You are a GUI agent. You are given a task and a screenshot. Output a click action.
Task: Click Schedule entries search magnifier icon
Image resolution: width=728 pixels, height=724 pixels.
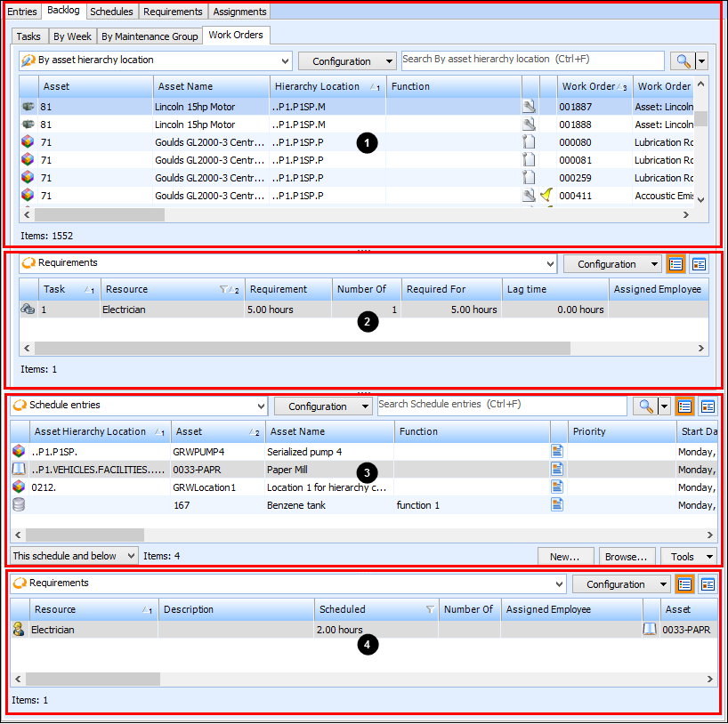(646, 406)
